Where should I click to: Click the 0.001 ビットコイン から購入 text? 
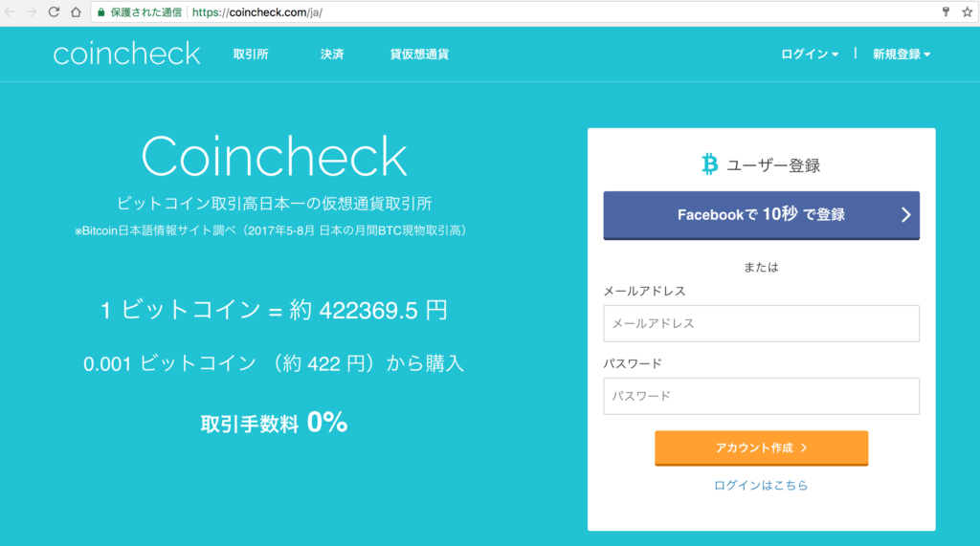click(274, 363)
